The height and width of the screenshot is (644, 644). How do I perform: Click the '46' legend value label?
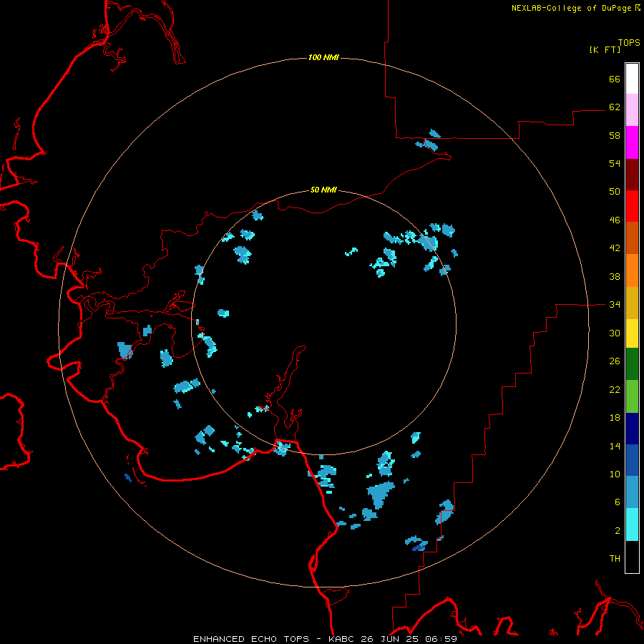click(x=615, y=220)
